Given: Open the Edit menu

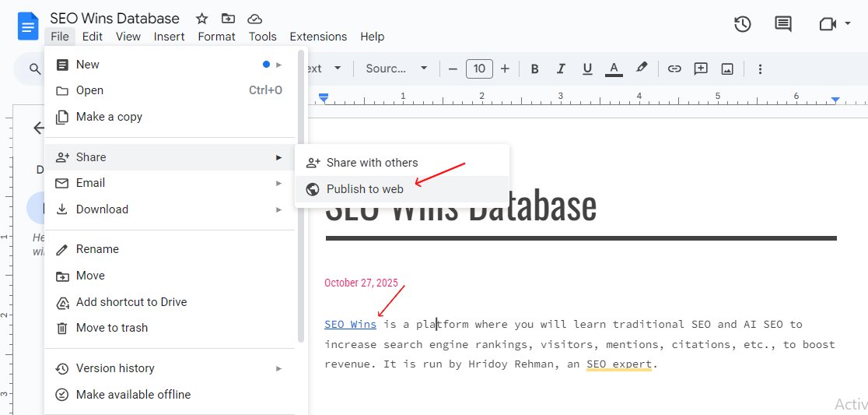Looking at the screenshot, I should coord(93,37).
